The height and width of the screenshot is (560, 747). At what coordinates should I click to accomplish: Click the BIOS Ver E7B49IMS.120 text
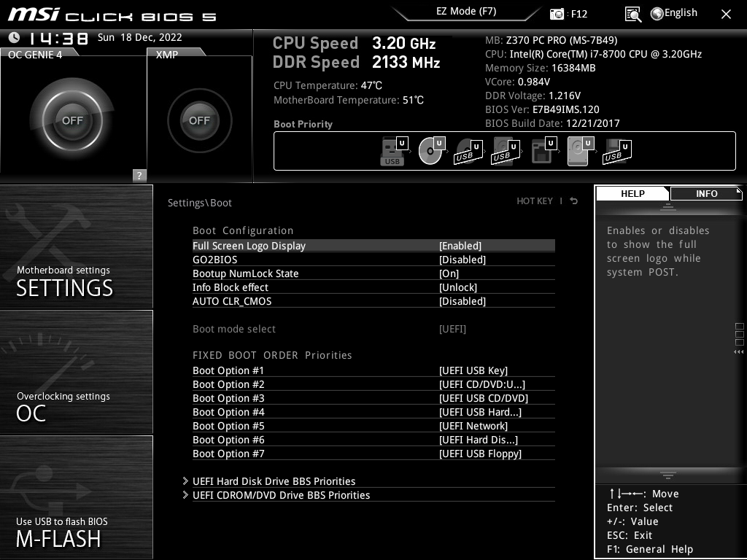click(x=542, y=109)
